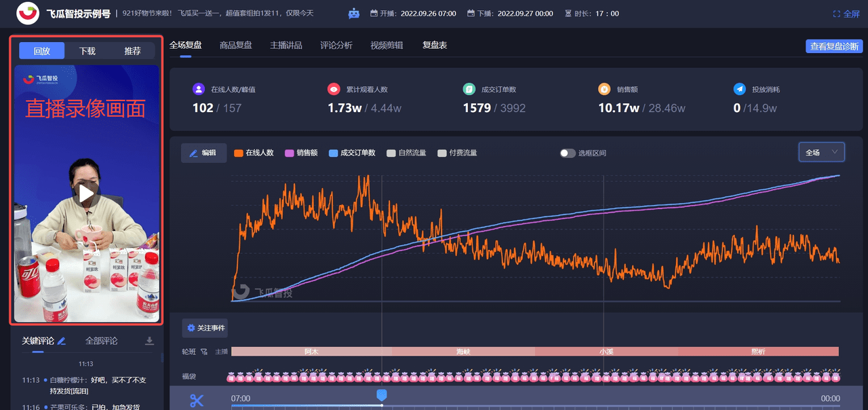The image size is (868, 410).
Task: Click the broadcast start calendar icon
Action: pos(374,14)
